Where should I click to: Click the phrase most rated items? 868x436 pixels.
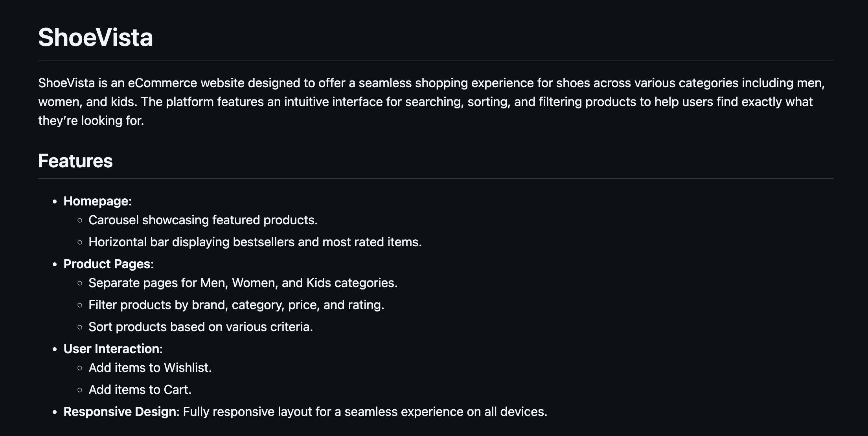click(371, 242)
